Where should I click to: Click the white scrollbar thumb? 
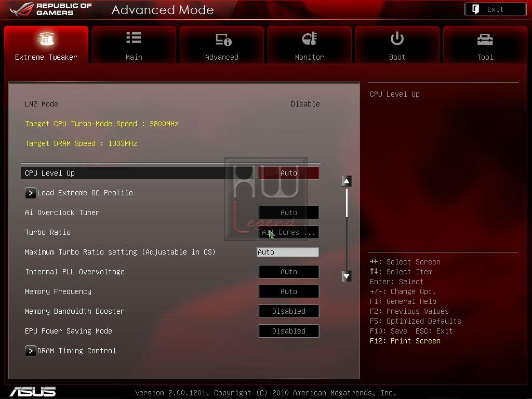coord(347,203)
